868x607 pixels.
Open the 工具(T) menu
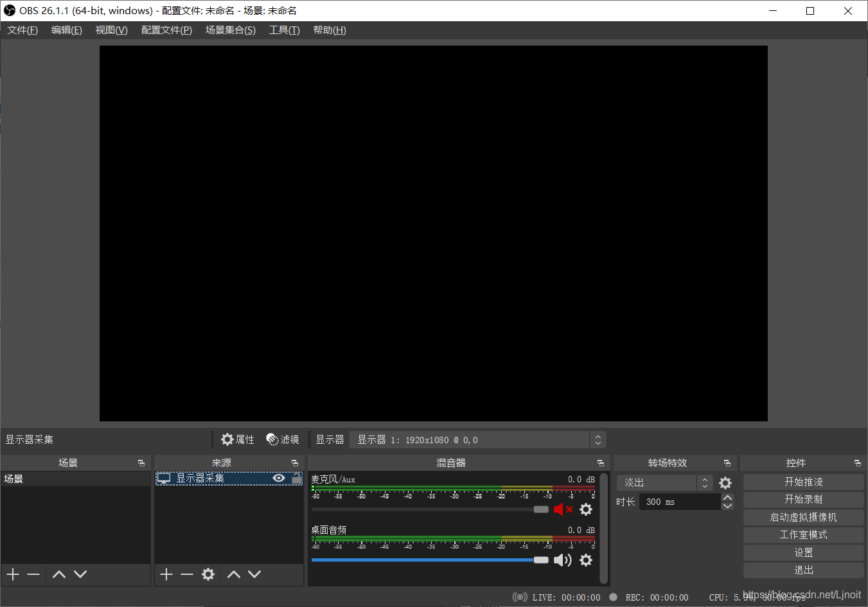click(285, 30)
